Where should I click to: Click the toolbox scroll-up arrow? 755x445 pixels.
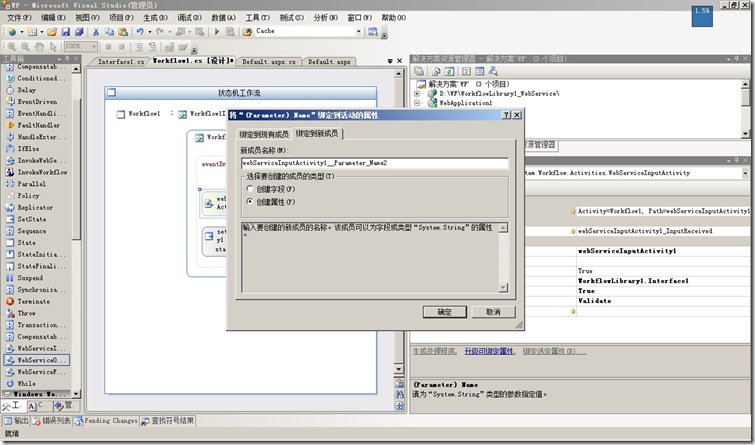coord(76,69)
